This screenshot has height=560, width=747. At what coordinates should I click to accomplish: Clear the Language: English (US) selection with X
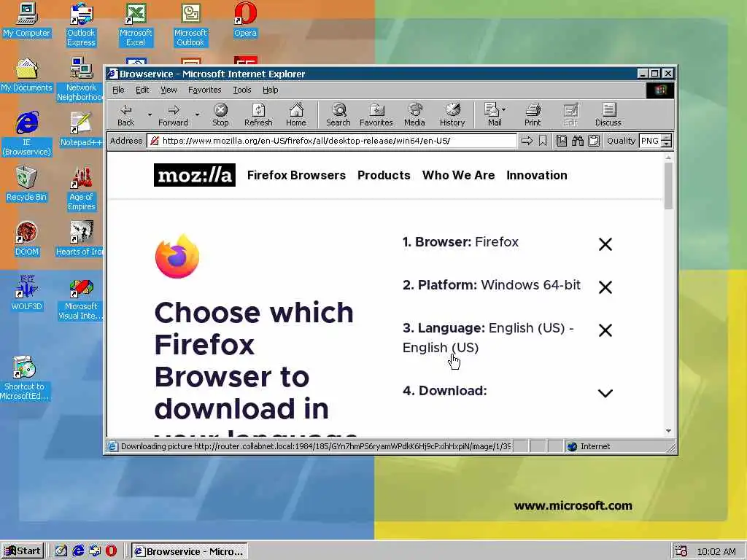pos(605,330)
